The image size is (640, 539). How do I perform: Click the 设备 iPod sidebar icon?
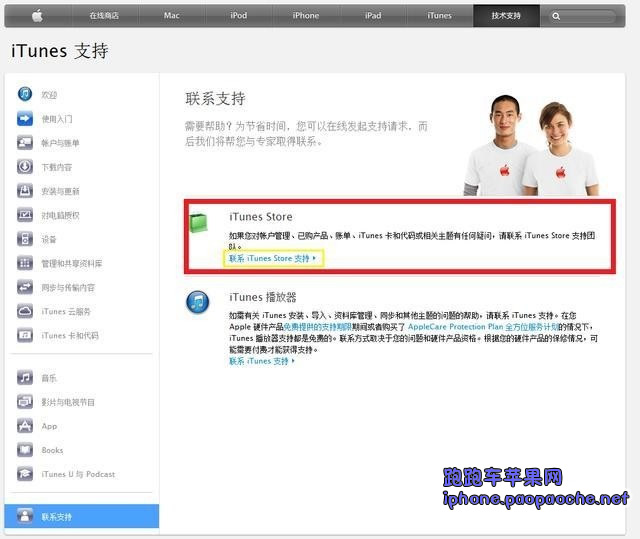(x=25, y=239)
